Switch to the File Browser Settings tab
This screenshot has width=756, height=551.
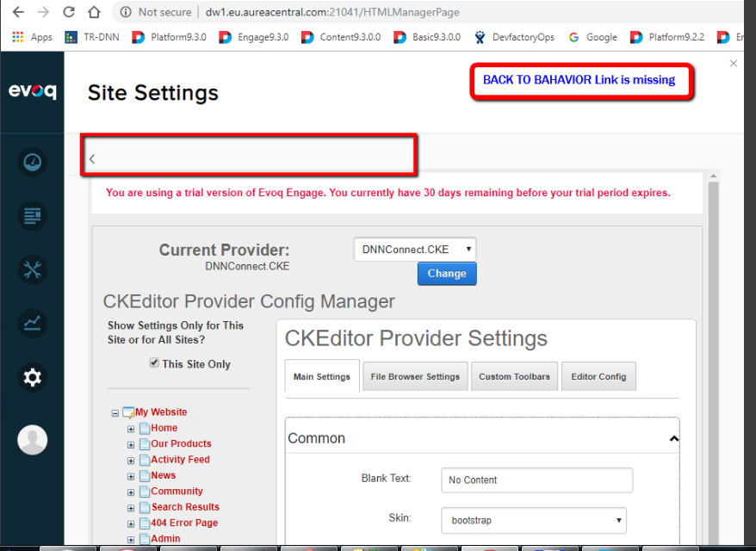pos(415,375)
